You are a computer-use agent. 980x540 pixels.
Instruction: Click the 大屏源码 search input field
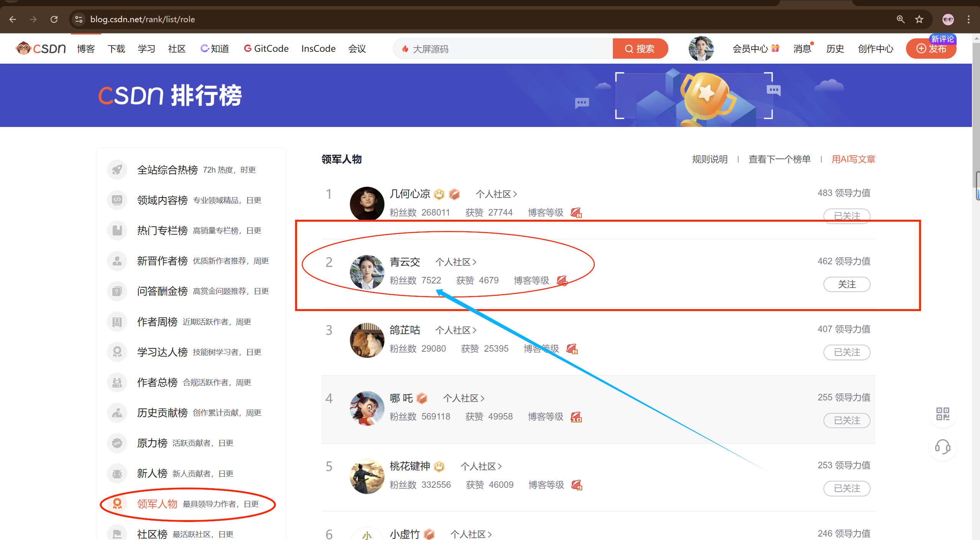[x=503, y=49]
